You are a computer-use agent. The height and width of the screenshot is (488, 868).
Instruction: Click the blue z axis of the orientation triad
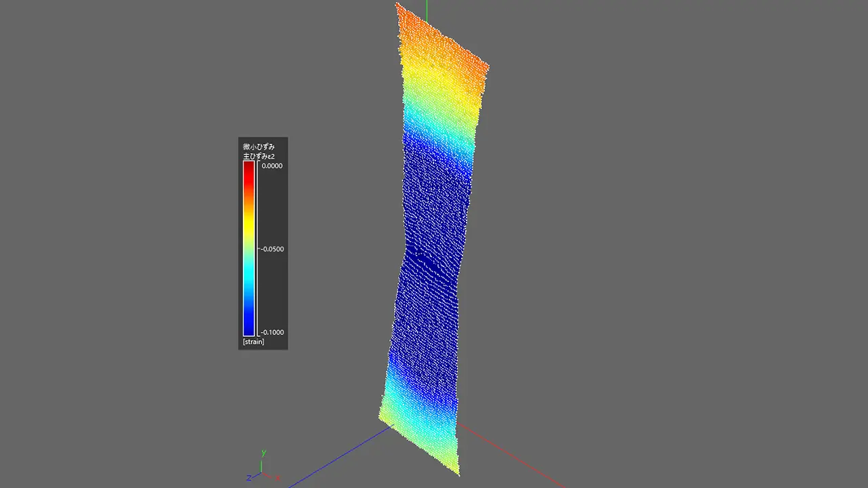[x=256, y=476]
